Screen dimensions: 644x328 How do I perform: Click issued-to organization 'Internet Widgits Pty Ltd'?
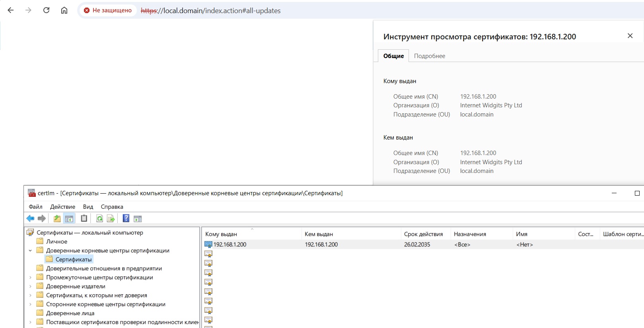click(491, 105)
